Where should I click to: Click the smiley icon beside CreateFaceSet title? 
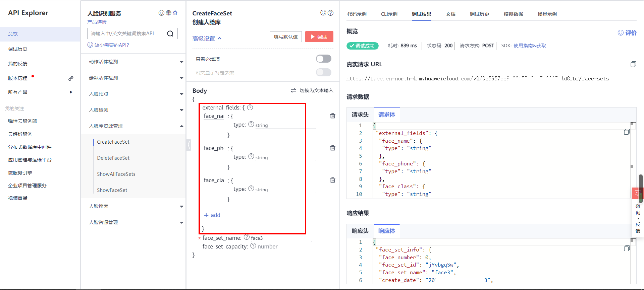pos(323,13)
